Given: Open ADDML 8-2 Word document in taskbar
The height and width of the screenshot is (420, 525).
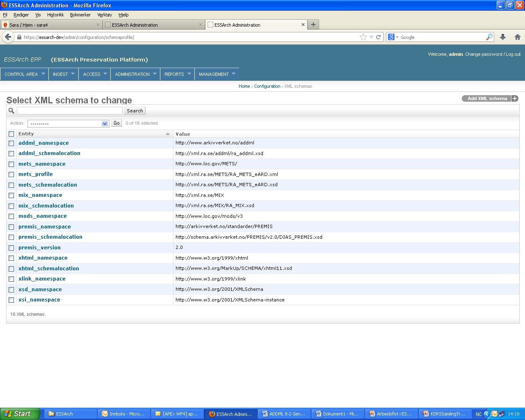Looking at the screenshot, I should pyautogui.click(x=284, y=414).
